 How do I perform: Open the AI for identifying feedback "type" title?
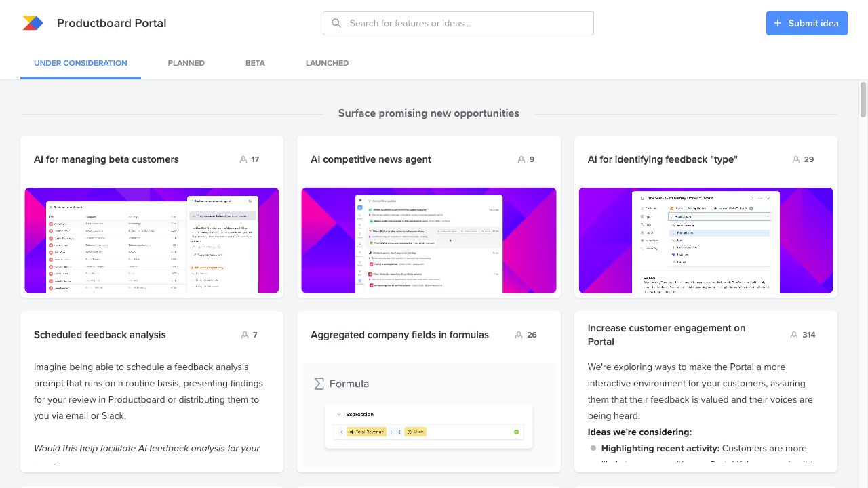663,159
